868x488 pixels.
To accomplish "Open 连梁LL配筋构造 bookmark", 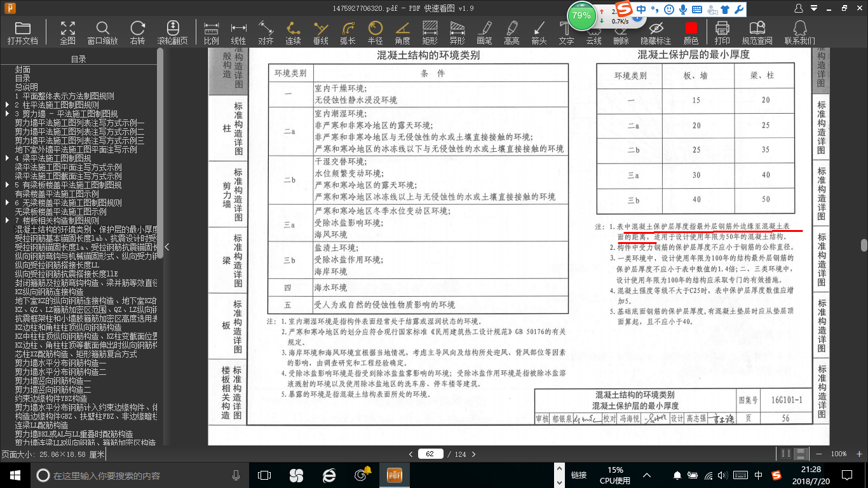I will click(42, 425).
